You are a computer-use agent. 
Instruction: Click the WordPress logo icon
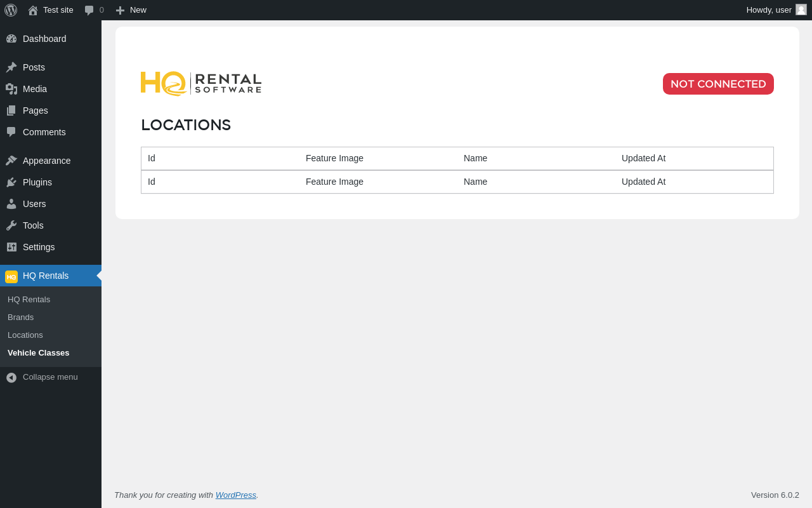point(11,10)
